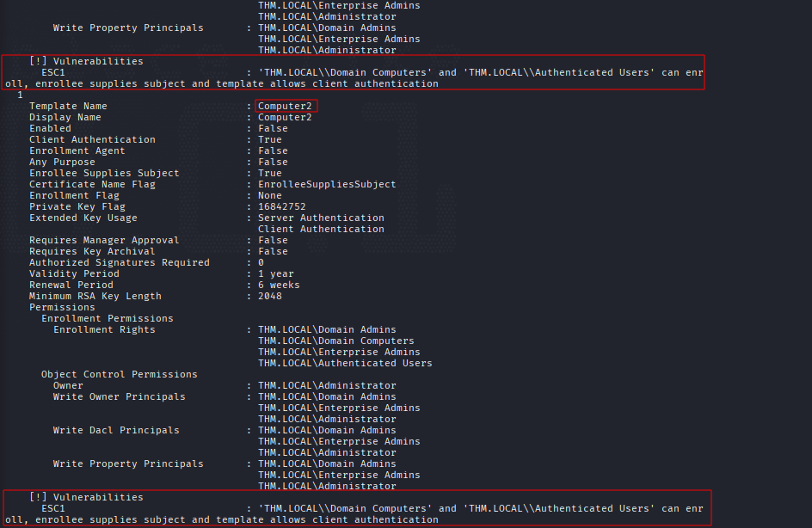The image size is (812, 528).
Task: Click the Write Owner Principals label
Action: coord(119,397)
